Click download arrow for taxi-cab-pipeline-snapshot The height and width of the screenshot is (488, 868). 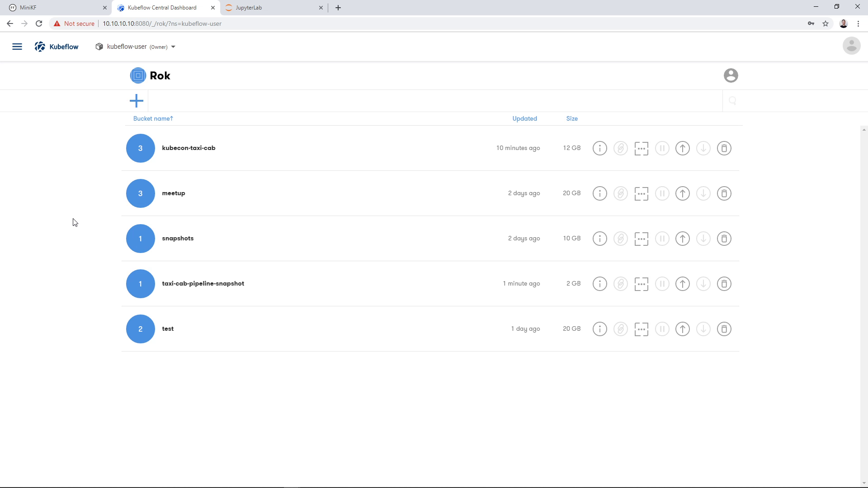(x=703, y=284)
